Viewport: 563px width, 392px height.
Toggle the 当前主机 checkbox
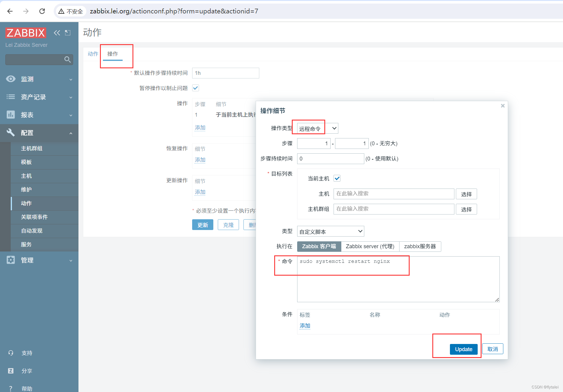tap(337, 178)
